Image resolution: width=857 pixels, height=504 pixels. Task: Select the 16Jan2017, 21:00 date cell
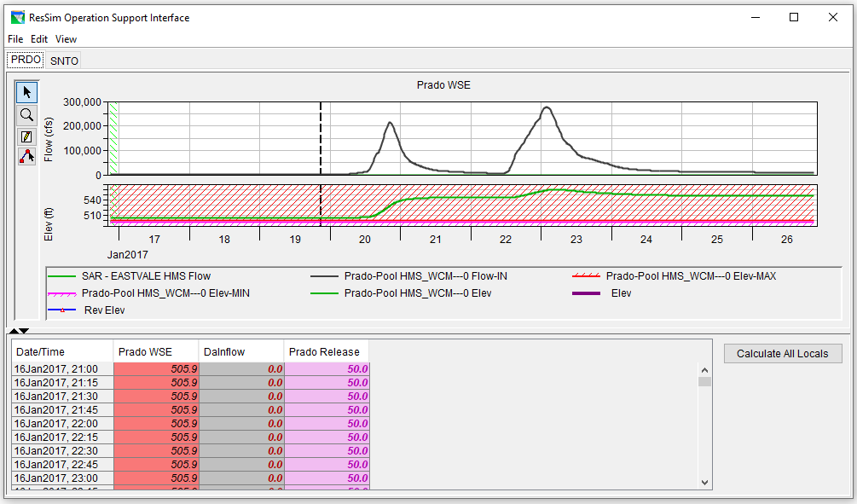(62, 369)
